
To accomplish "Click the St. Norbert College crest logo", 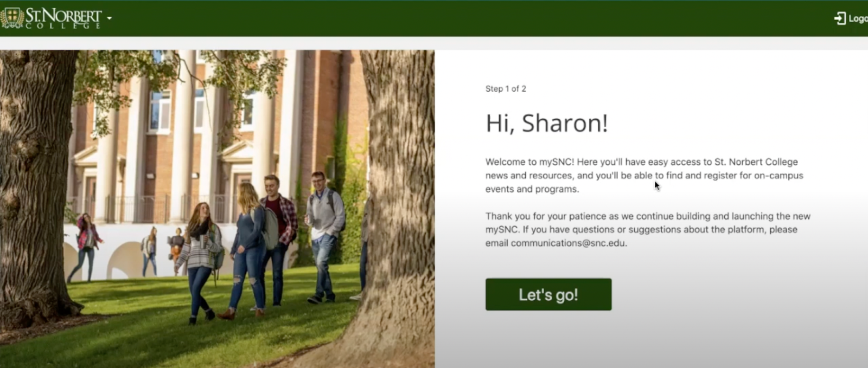I will pyautogui.click(x=12, y=18).
